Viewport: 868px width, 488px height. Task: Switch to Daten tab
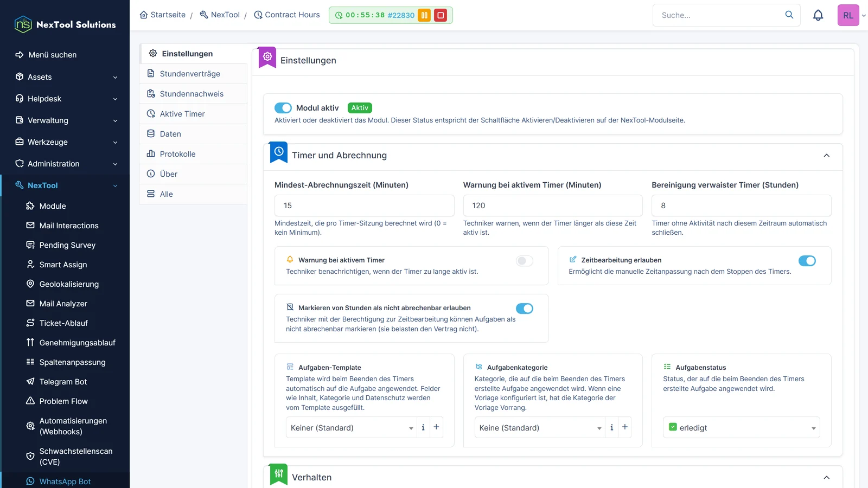[193, 134]
